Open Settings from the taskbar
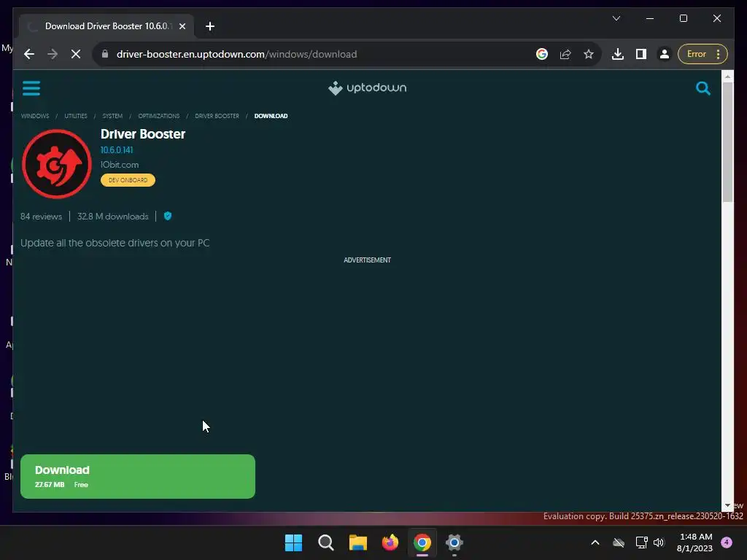Screen dimensions: 747x560 [454, 542]
